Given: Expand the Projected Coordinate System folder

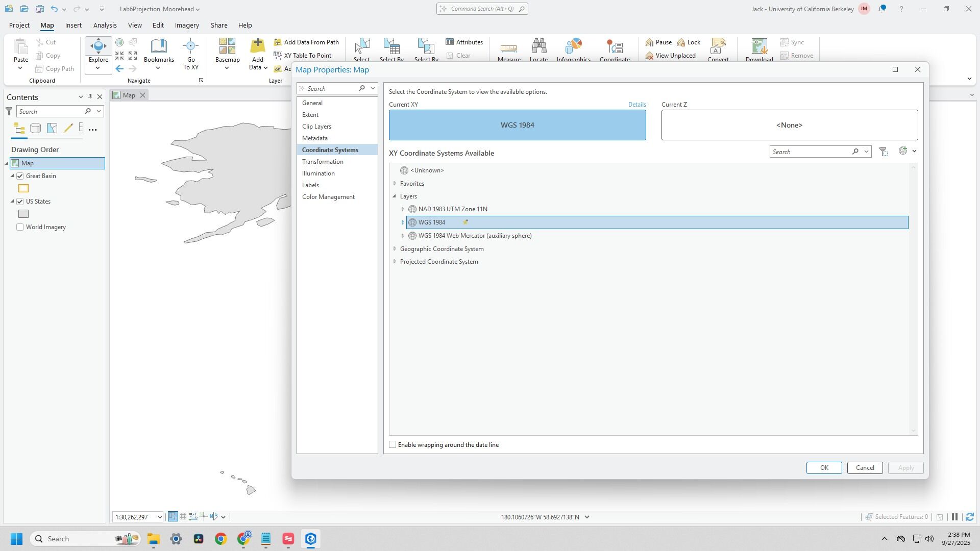Looking at the screenshot, I should pyautogui.click(x=395, y=262).
